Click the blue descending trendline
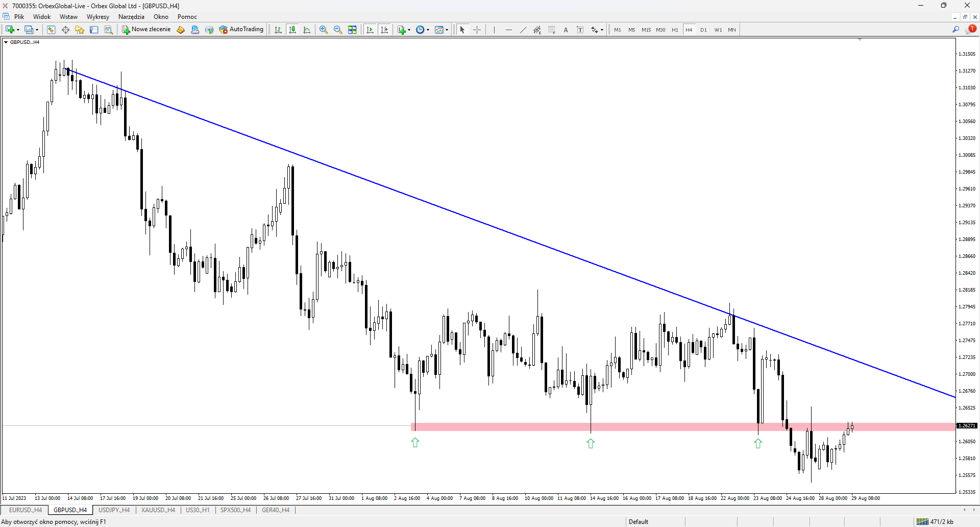Viewport: 980px width, 527px height. [510, 233]
